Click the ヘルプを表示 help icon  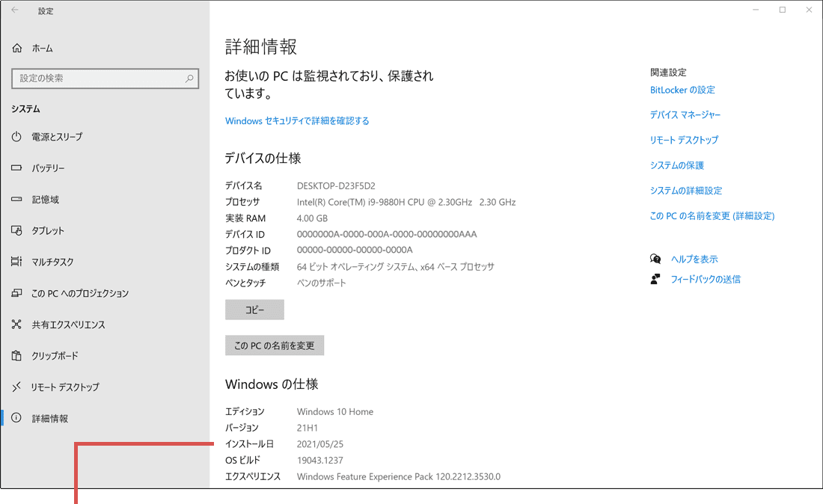point(655,258)
